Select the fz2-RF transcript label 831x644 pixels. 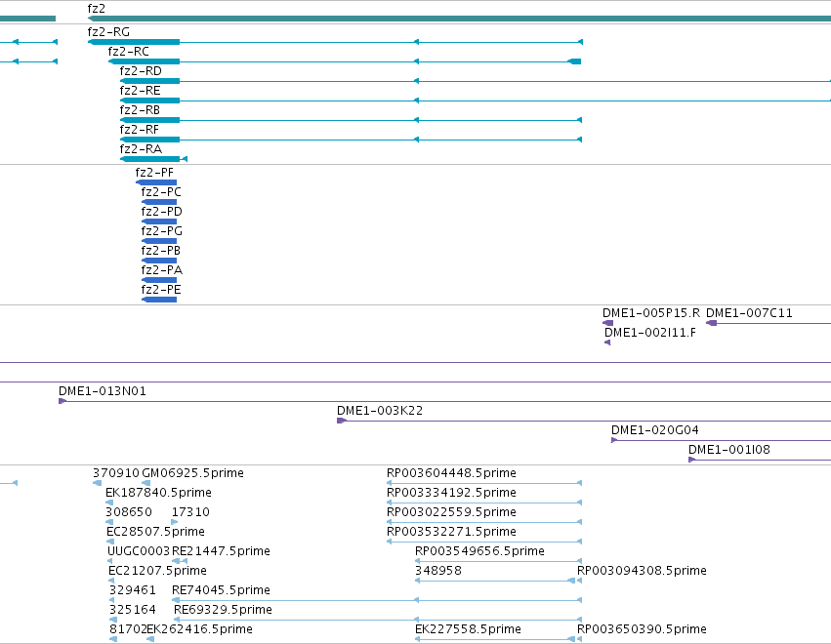pos(140,130)
